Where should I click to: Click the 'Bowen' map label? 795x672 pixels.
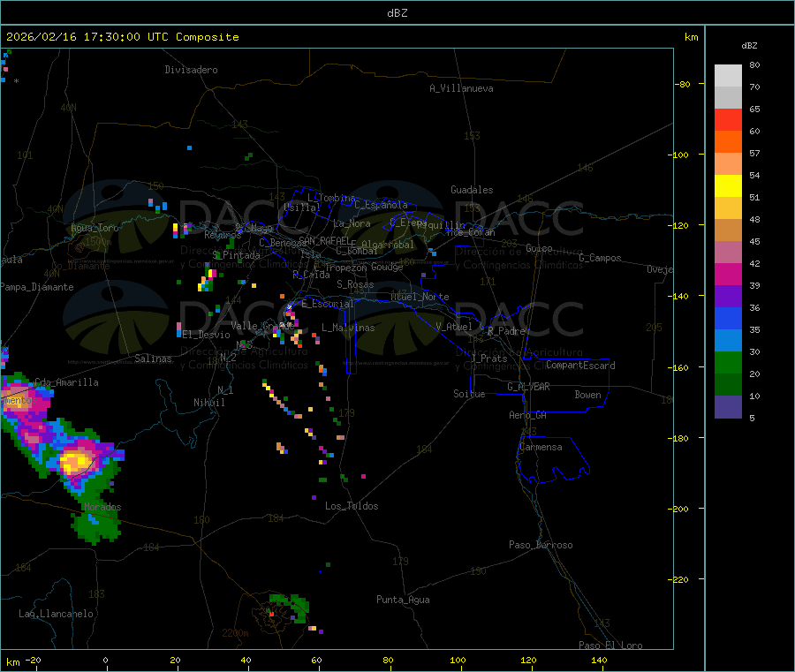[x=587, y=395]
